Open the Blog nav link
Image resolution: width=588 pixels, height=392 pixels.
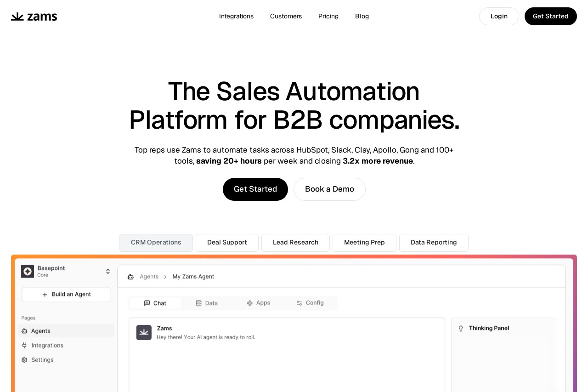click(362, 16)
